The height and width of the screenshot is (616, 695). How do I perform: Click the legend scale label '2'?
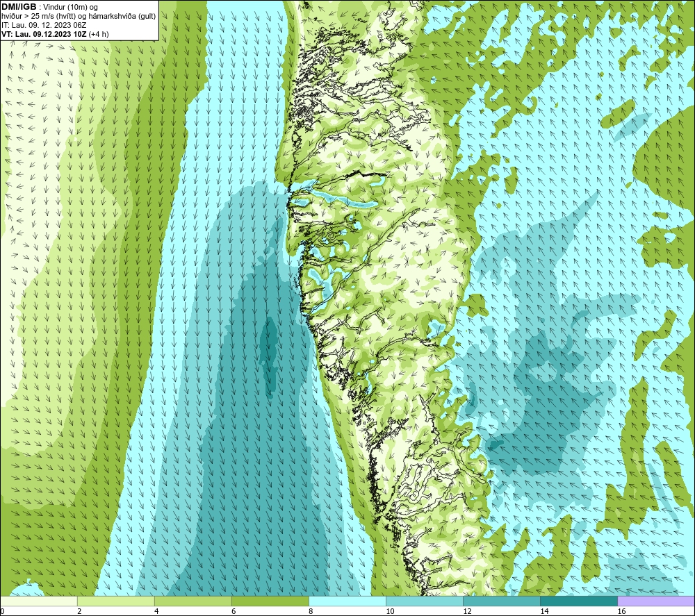[x=79, y=611]
